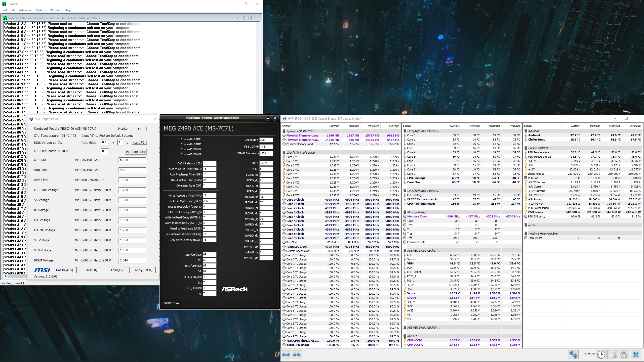Click the Prime95 output scroll up arrow
The height and width of the screenshot is (362, 644).
click(x=258, y=24)
